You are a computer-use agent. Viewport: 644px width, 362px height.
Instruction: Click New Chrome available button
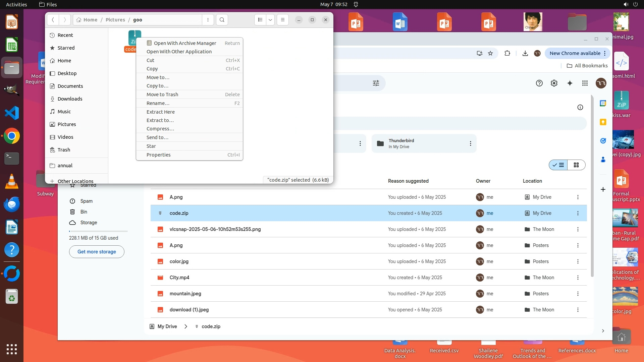tap(575, 53)
